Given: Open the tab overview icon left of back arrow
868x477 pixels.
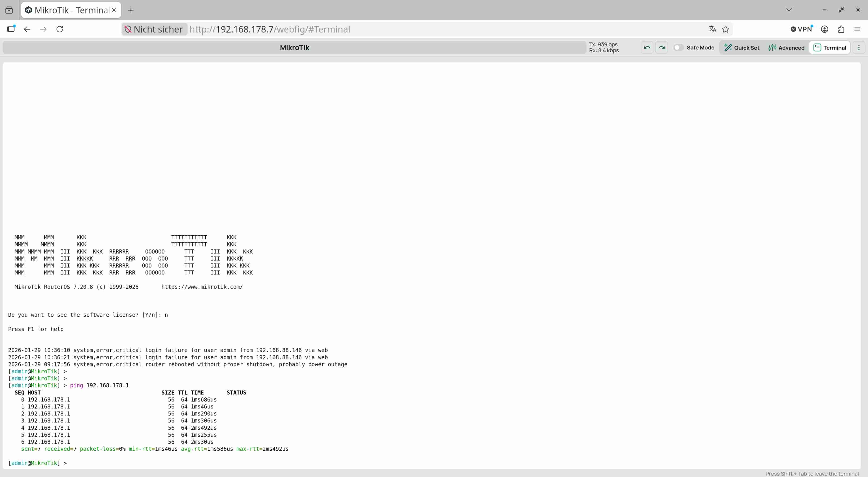Looking at the screenshot, I should (x=11, y=29).
